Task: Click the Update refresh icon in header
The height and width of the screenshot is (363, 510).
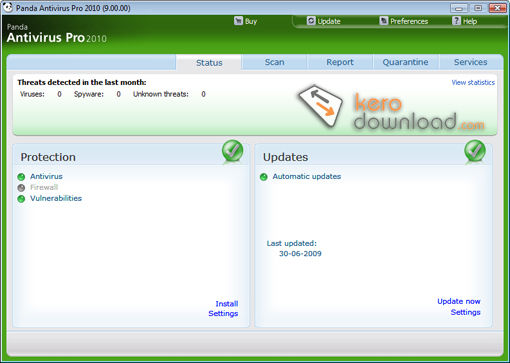Action: pyautogui.click(x=311, y=21)
